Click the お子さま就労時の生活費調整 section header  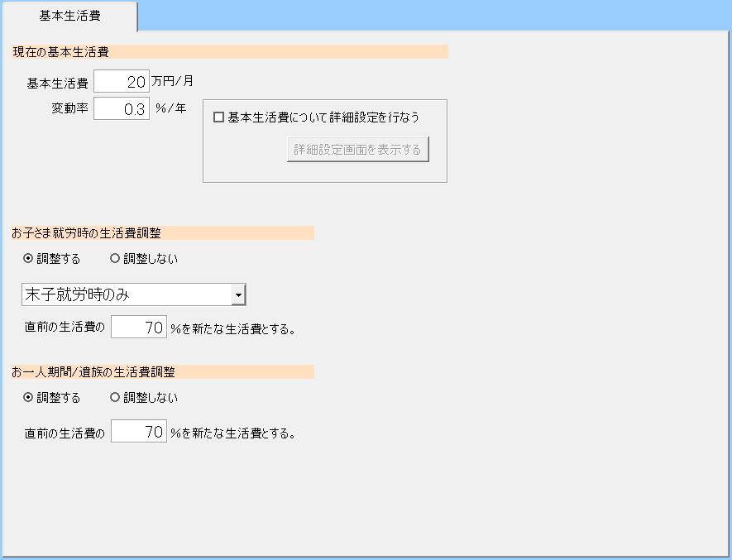coord(87,233)
